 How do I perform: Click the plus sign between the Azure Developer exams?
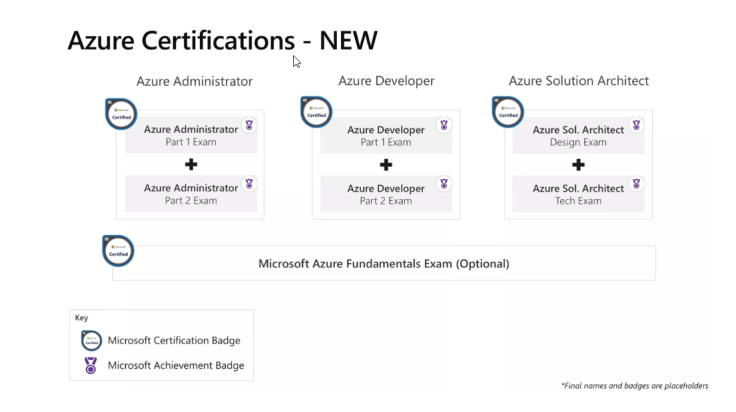[385, 164]
